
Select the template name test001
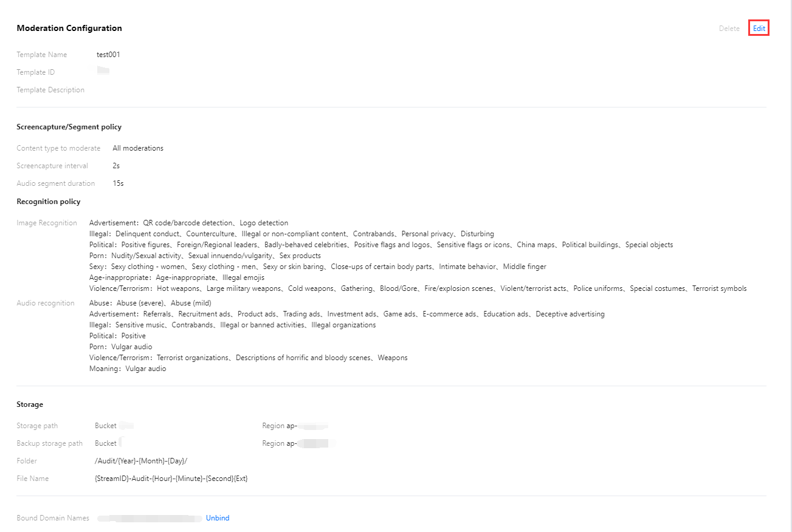click(x=108, y=55)
